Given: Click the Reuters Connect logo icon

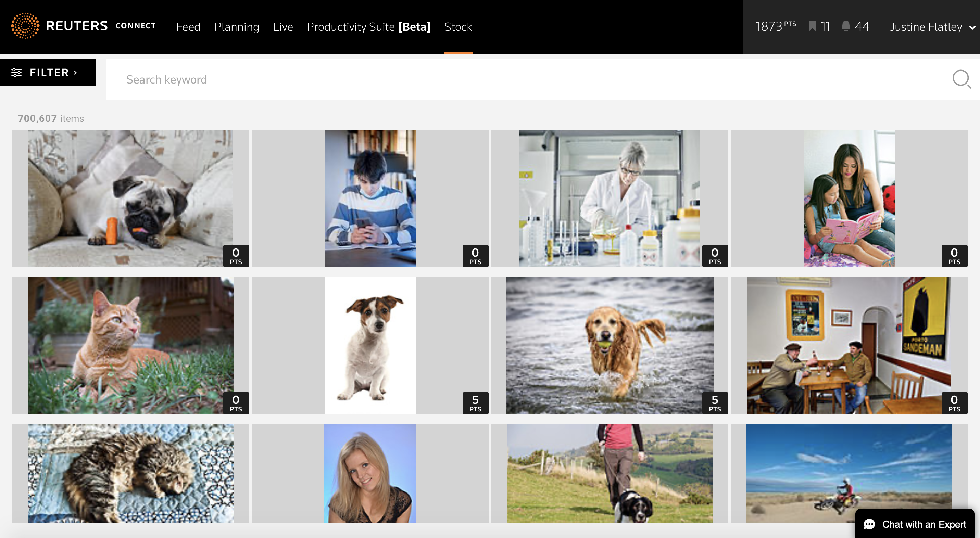Looking at the screenshot, I should pos(25,26).
